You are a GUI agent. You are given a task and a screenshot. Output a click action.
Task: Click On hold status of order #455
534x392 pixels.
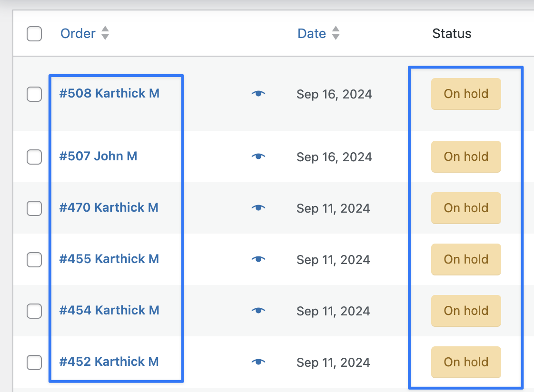coord(466,259)
